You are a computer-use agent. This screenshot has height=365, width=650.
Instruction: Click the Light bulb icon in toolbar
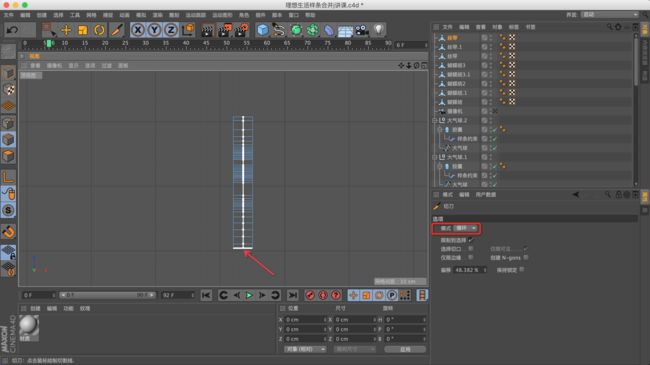(378, 30)
